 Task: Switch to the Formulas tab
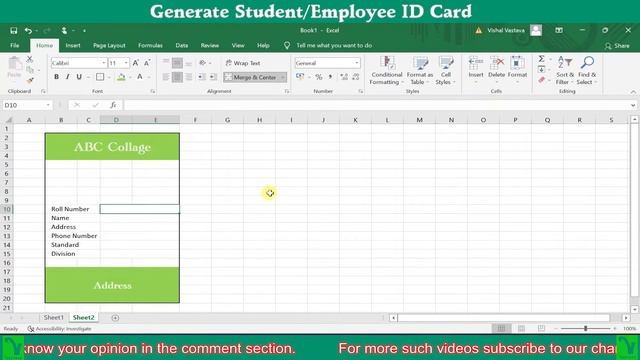tap(150, 45)
